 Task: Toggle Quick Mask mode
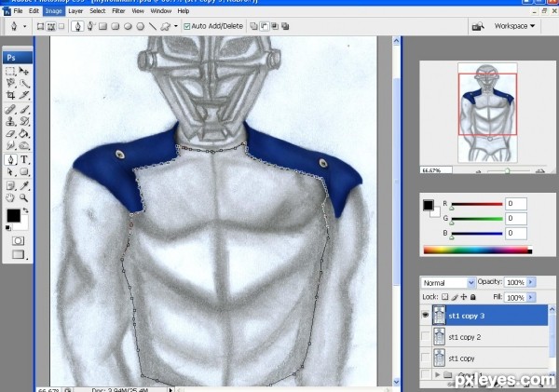[x=18, y=241]
